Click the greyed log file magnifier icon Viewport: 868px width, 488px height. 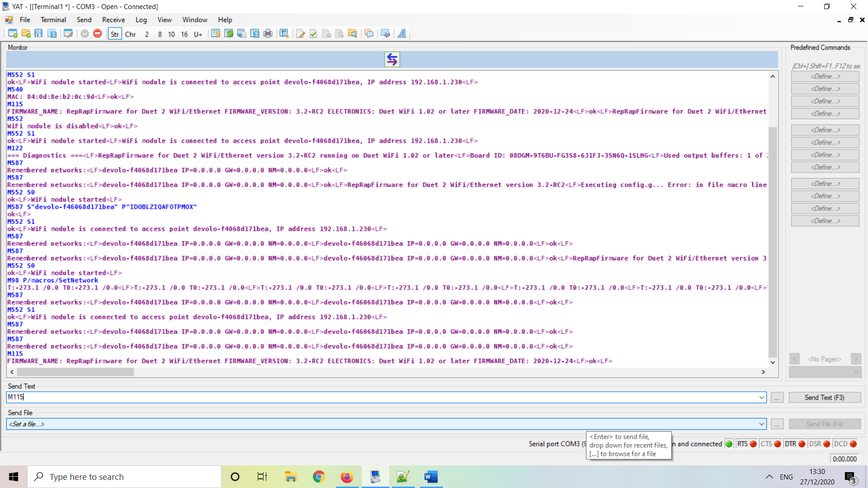point(340,34)
